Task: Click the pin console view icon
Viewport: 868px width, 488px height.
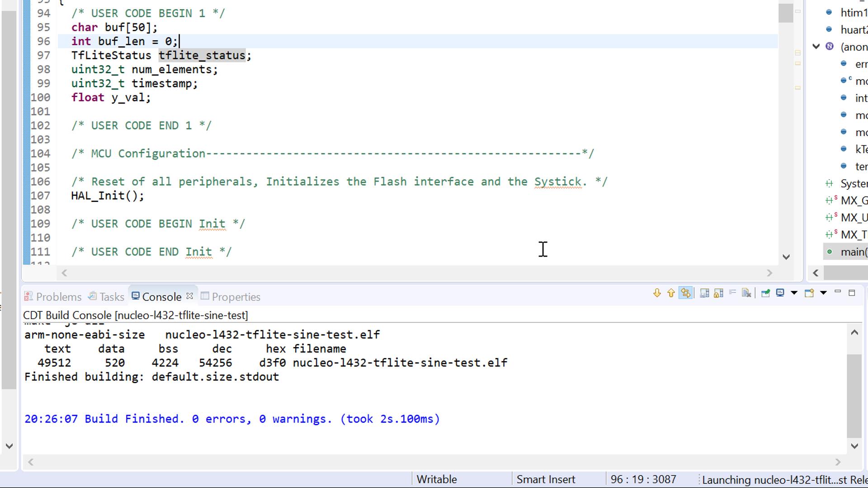Action: pos(765,293)
